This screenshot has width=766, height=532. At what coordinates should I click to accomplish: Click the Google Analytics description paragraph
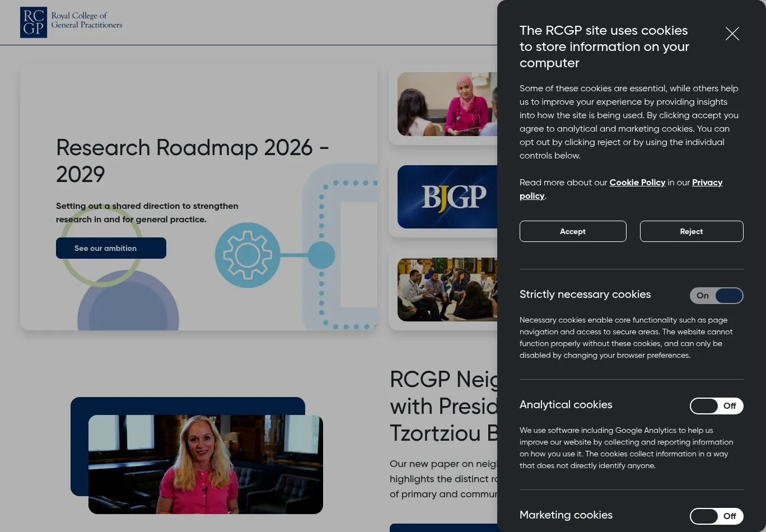(626, 448)
